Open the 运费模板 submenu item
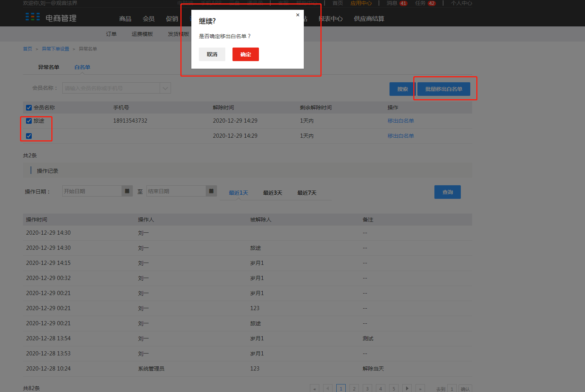 (142, 34)
